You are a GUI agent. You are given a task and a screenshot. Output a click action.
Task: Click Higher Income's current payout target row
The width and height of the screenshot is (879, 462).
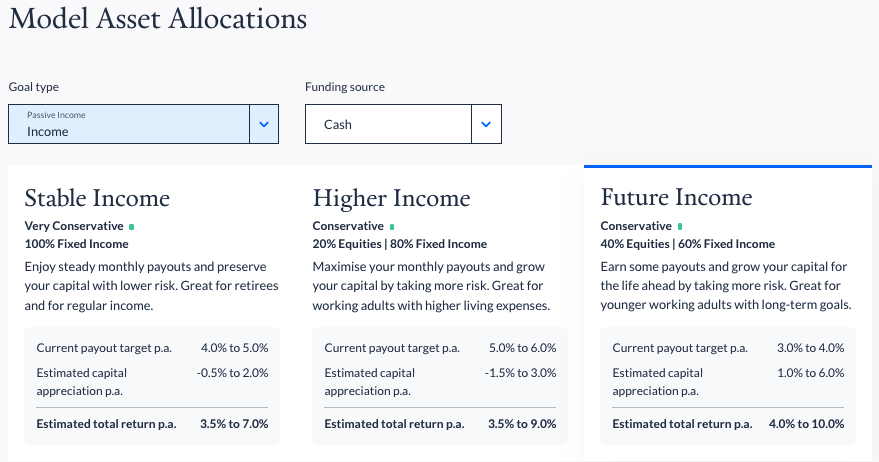440,348
